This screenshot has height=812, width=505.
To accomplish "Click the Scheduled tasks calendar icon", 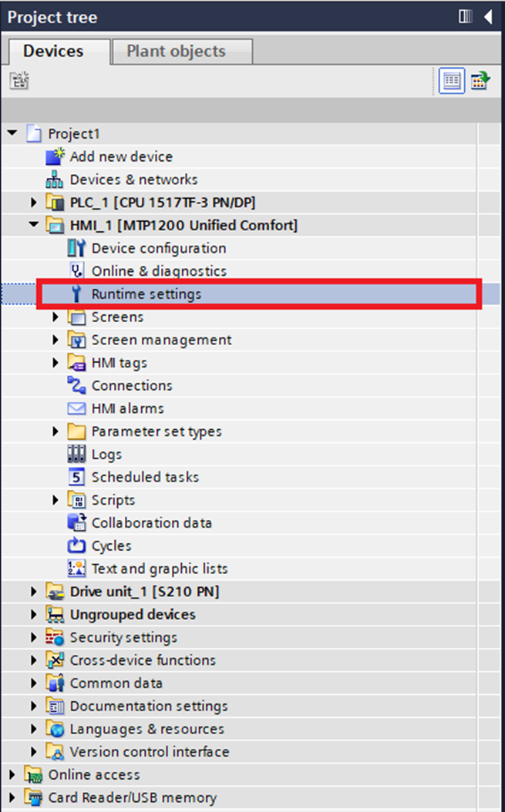I will (76, 477).
